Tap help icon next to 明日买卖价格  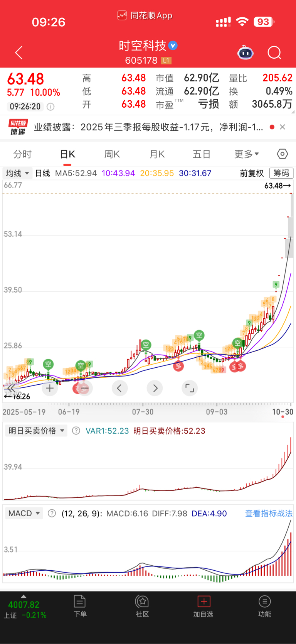tap(76, 431)
